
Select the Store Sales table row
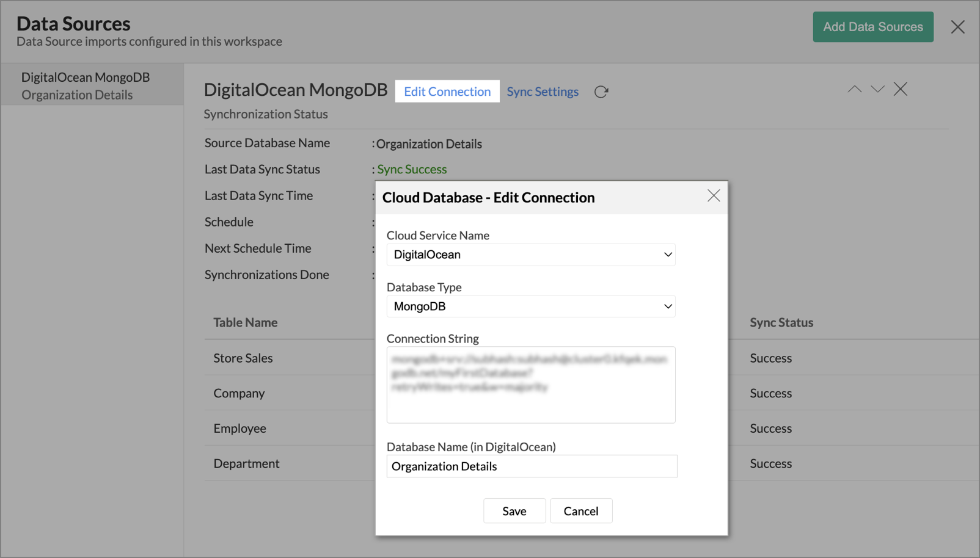pyautogui.click(x=243, y=358)
